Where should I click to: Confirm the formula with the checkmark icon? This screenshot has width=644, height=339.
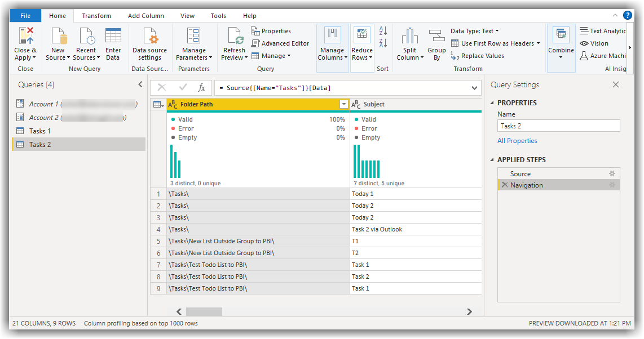coord(183,87)
